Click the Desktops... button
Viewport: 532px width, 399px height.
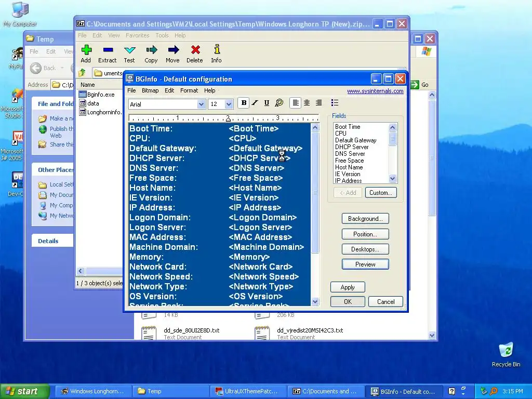point(365,249)
